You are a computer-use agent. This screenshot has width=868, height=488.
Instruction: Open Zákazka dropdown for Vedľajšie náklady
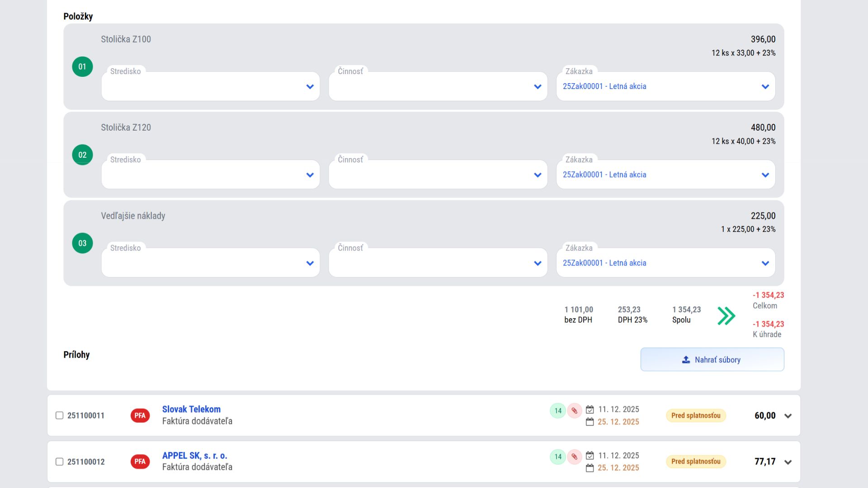[x=665, y=263]
